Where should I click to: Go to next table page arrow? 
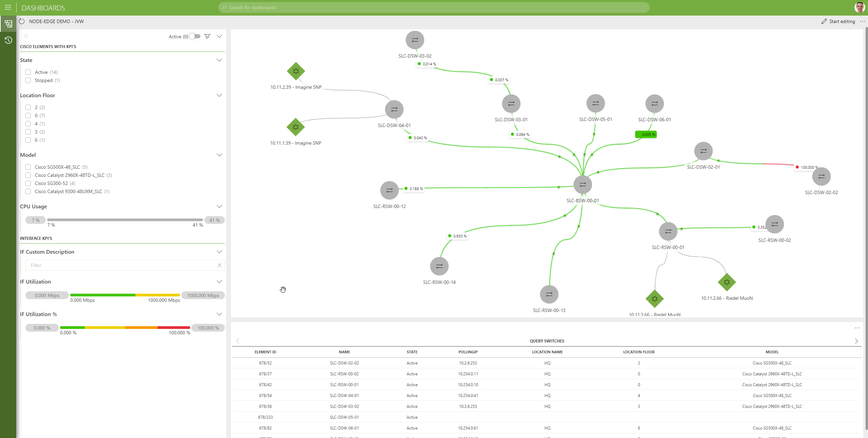856,341
